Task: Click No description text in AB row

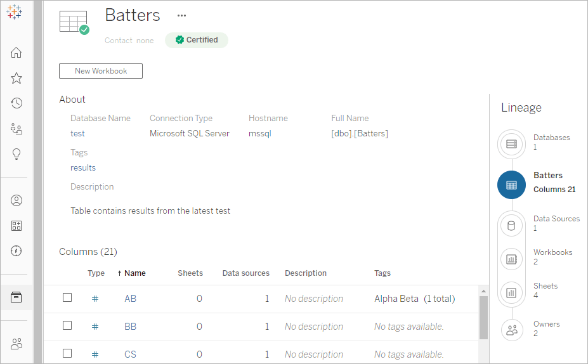Action: 314,299
